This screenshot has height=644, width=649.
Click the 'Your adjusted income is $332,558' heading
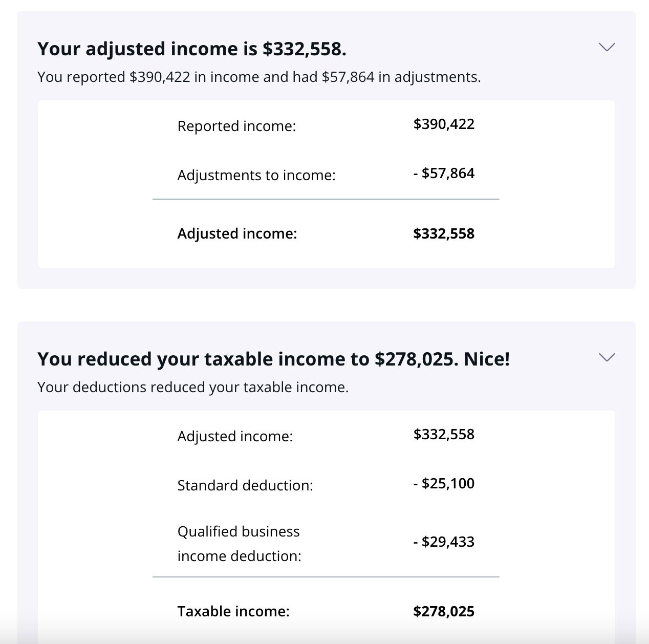click(192, 49)
